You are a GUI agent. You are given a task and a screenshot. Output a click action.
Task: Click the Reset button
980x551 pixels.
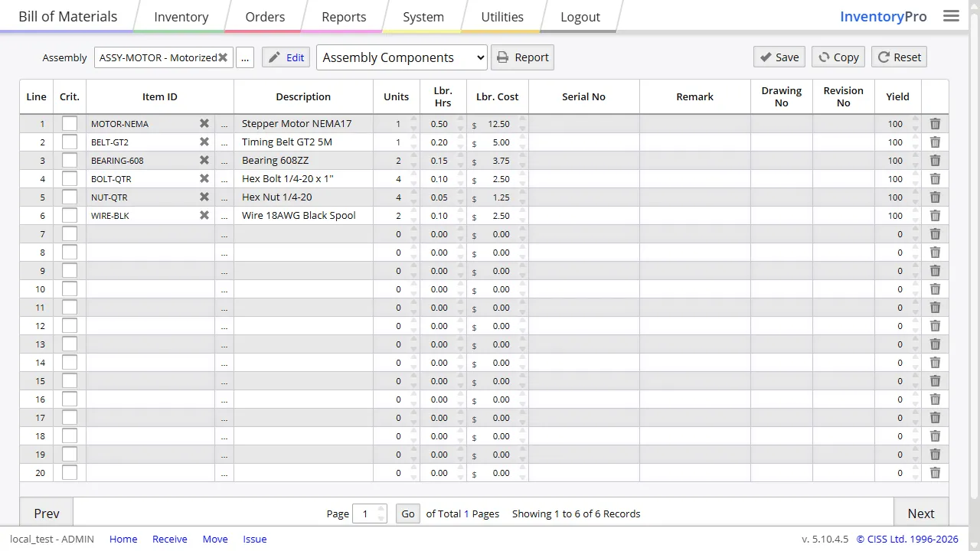tap(900, 57)
